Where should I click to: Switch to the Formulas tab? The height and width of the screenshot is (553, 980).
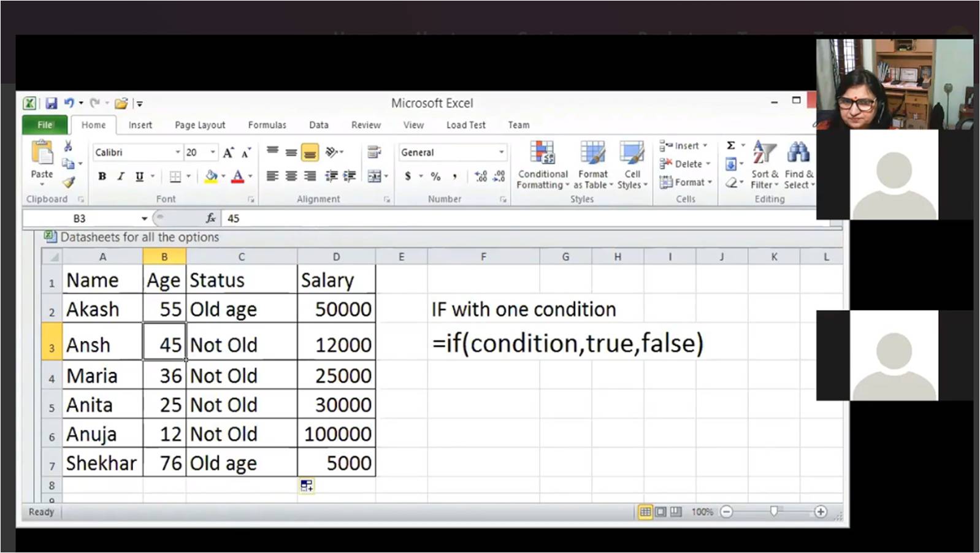click(x=267, y=125)
